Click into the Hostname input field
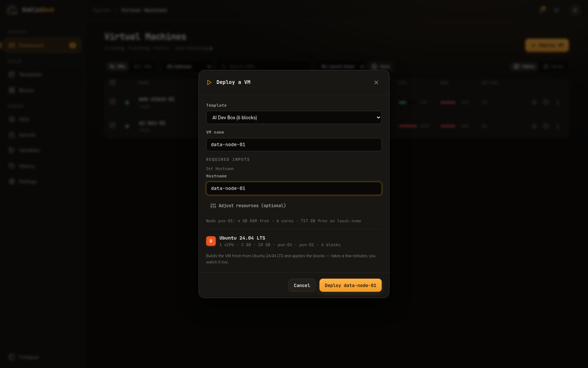The height and width of the screenshot is (368, 588). pos(294,188)
